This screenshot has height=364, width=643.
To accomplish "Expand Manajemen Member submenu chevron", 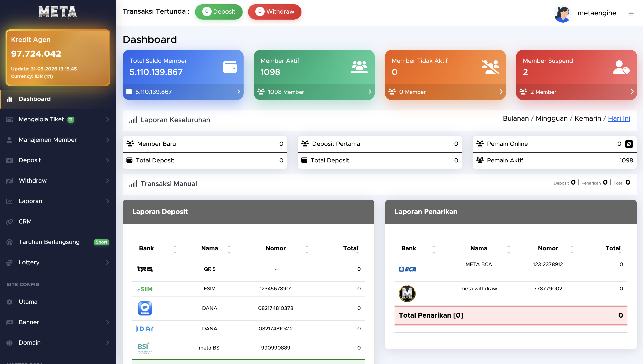I will click(108, 140).
